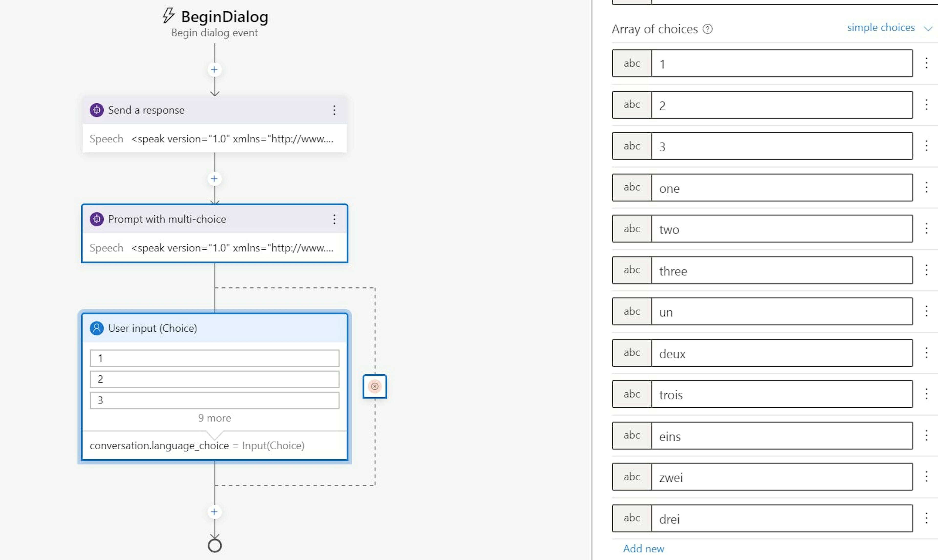Click the circular stop/interrupt icon on the canvas
938x560 pixels.
[375, 387]
